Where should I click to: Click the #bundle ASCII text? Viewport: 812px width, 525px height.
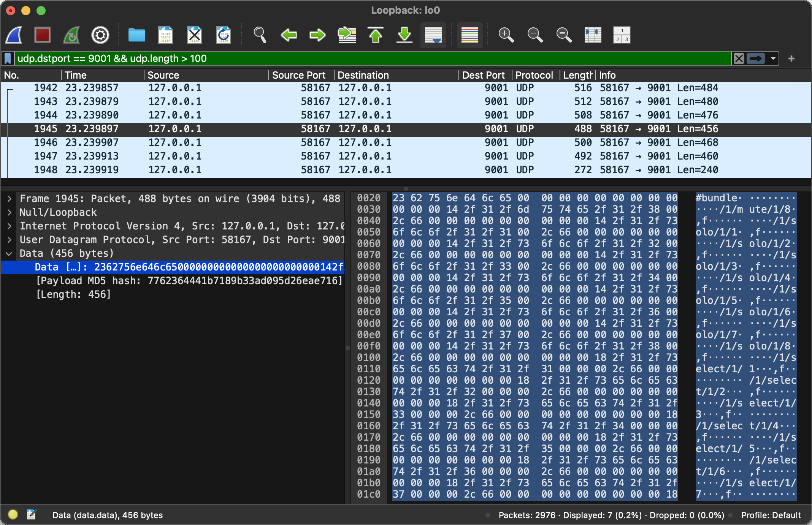[717, 198]
